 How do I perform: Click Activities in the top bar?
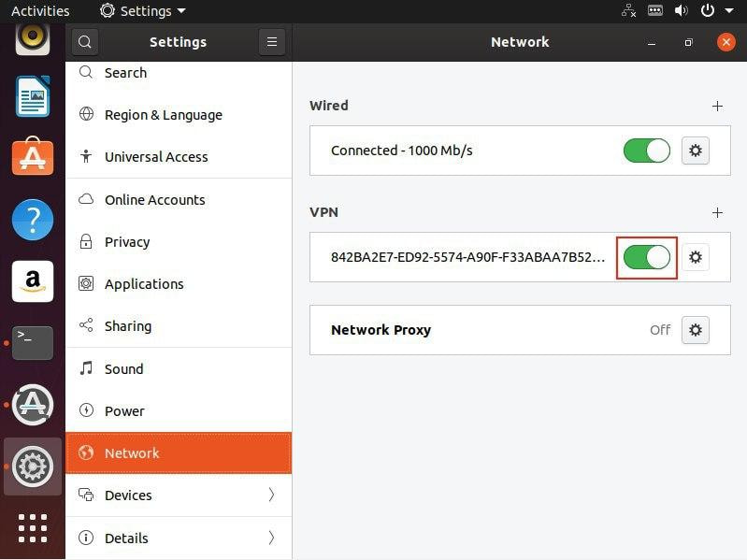click(40, 11)
